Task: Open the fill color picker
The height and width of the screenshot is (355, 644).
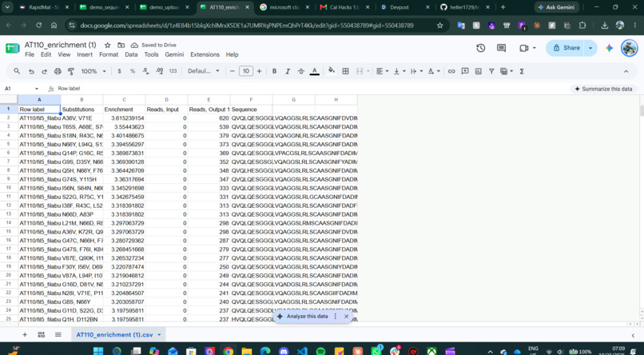Action: pos(332,71)
